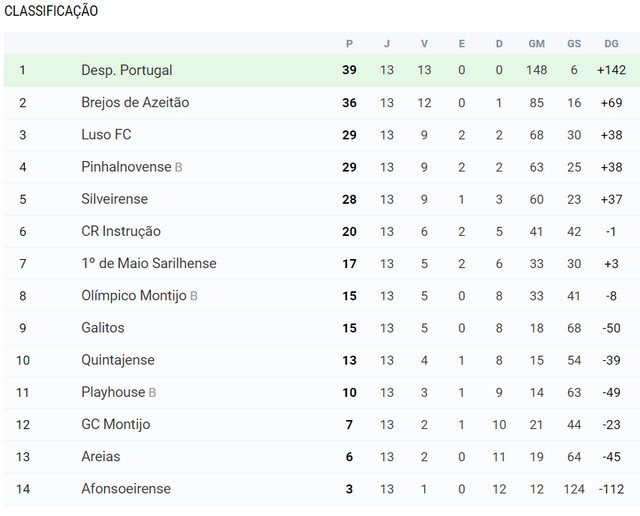The height and width of the screenshot is (516, 640).
Task: Open the Brejos de Azeitão team page
Action: (x=135, y=102)
